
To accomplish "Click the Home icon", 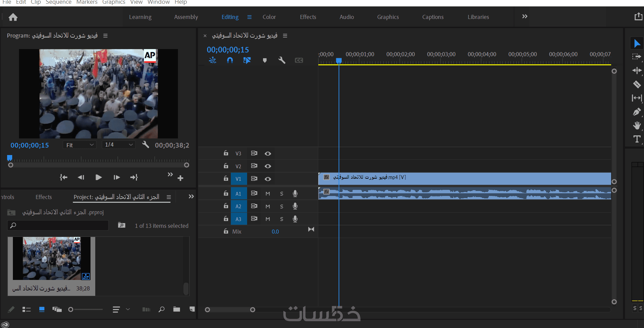I will [13, 17].
